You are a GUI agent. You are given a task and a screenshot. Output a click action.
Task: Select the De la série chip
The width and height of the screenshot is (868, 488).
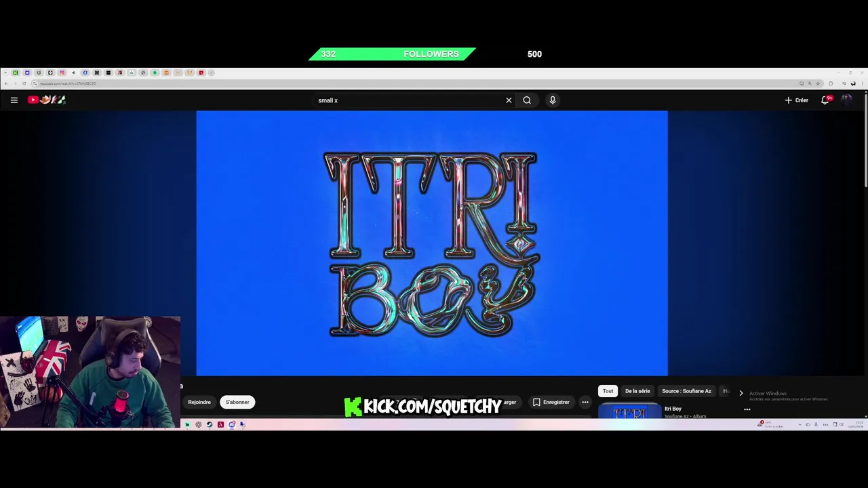click(637, 391)
